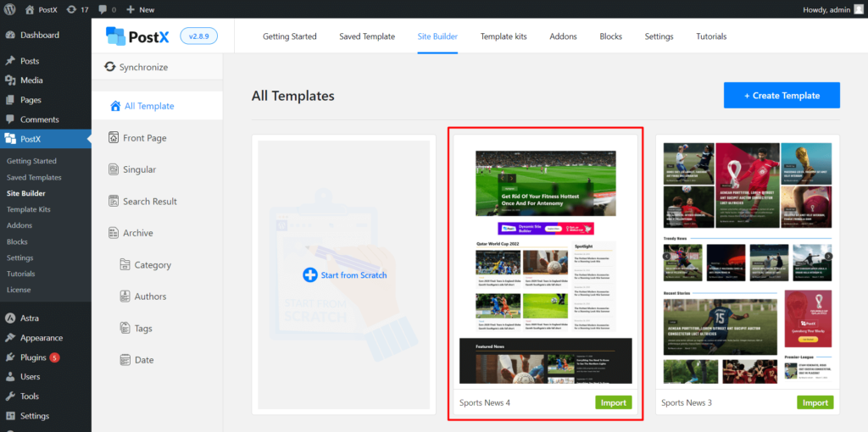Open Saved Templates in PostX submenu
Screen dimensions: 868x432
tap(34, 178)
